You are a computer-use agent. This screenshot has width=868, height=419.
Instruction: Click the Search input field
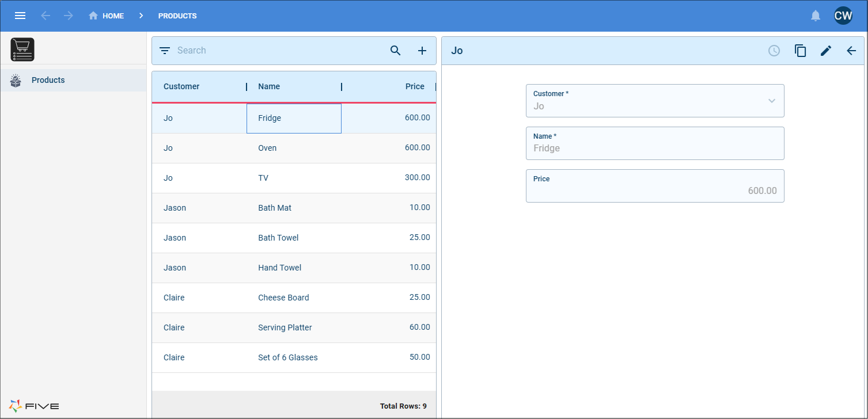click(279, 51)
